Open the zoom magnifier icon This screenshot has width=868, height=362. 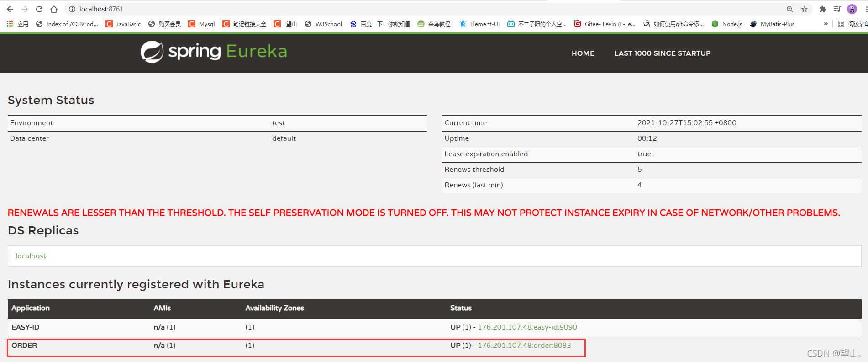coord(790,9)
